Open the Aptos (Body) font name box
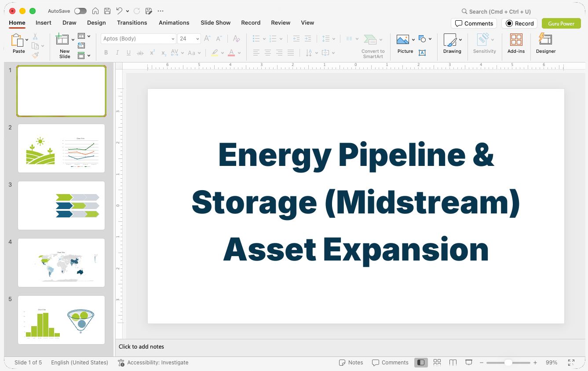The image size is (588, 371). tap(139, 39)
